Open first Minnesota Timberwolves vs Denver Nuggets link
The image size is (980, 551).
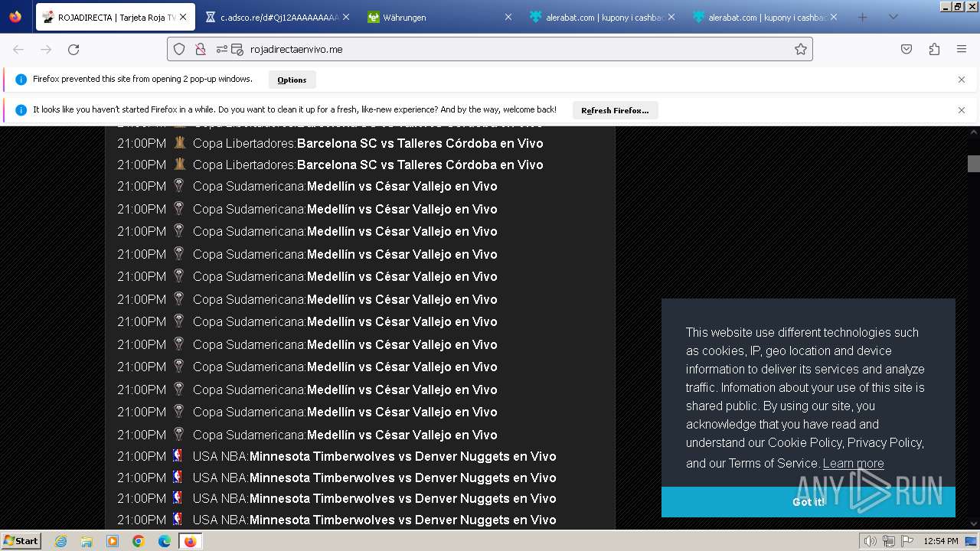403,456
